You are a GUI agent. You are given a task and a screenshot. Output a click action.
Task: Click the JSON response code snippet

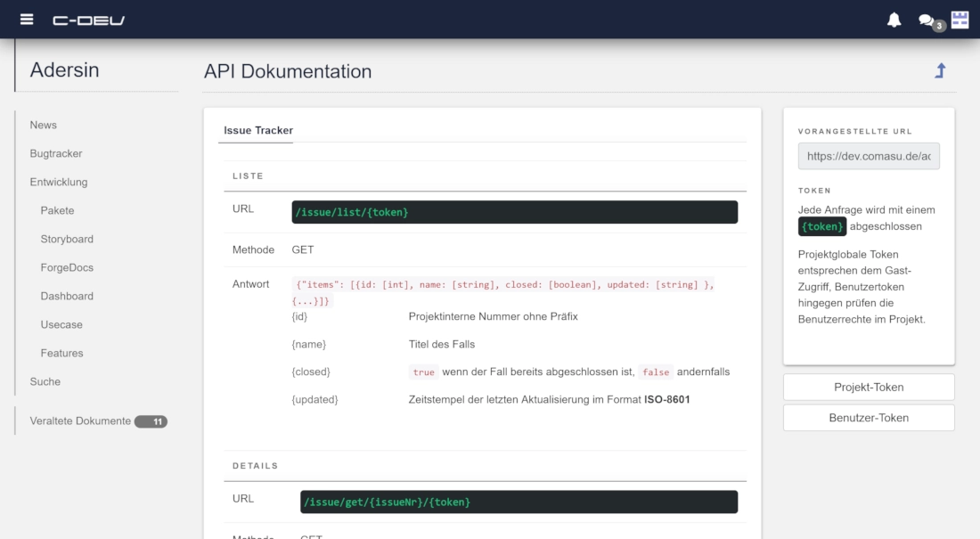click(503, 292)
